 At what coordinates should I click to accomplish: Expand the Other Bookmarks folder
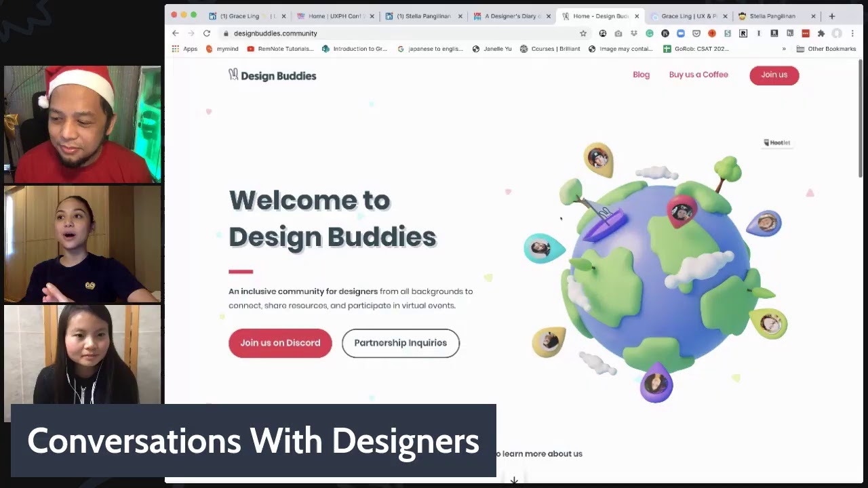click(826, 49)
